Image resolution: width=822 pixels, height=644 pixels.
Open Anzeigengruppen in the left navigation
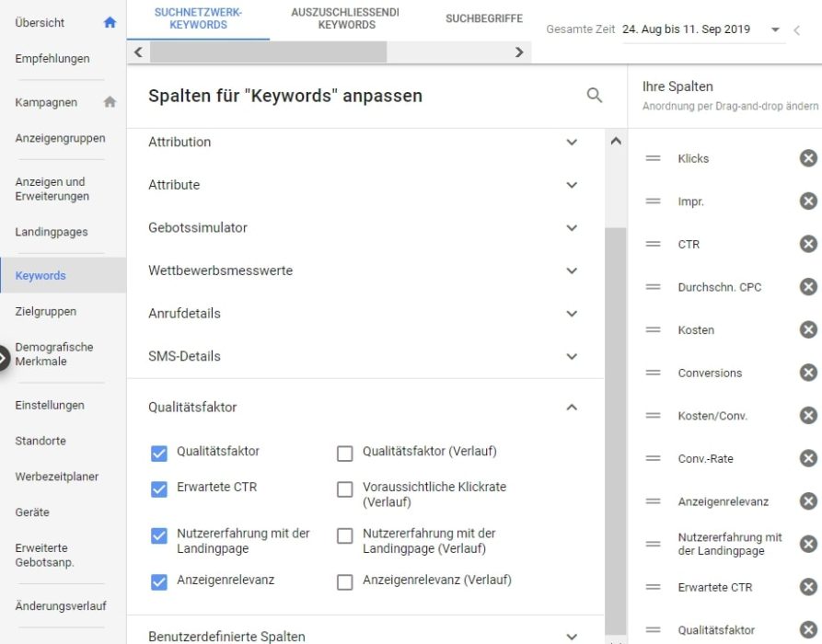click(x=60, y=138)
